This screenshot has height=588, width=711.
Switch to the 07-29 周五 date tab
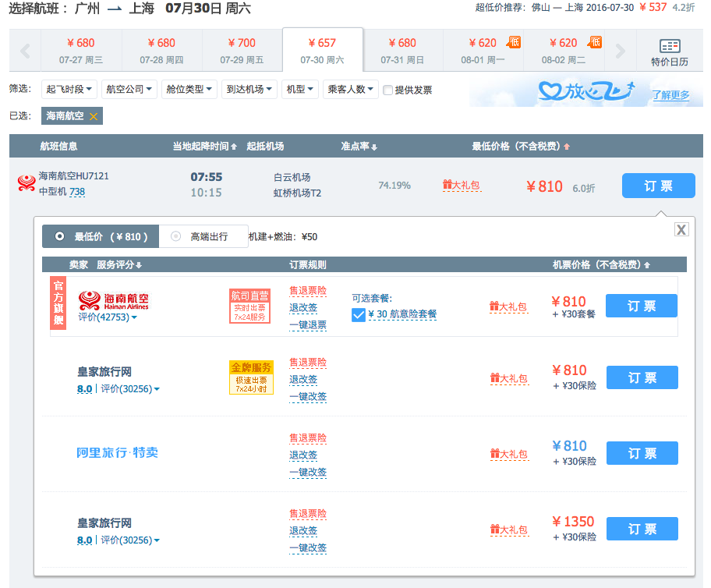pyautogui.click(x=242, y=50)
